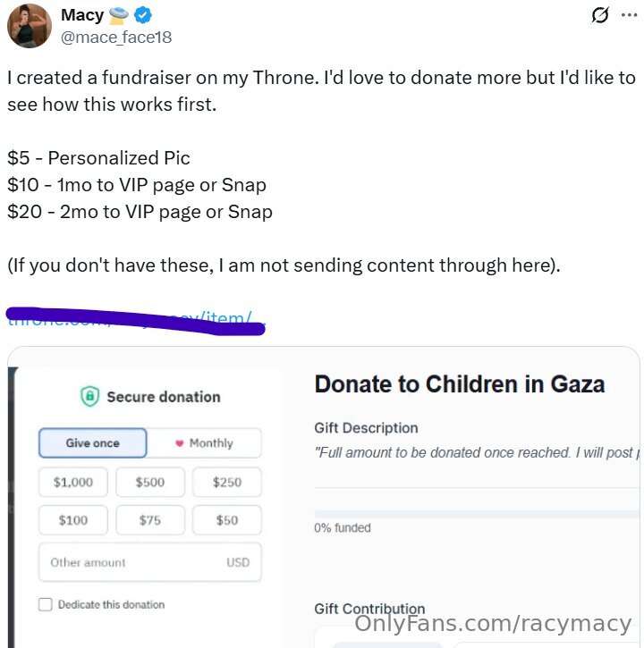Click the flying saucer emoji next to Macy

click(119, 15)
